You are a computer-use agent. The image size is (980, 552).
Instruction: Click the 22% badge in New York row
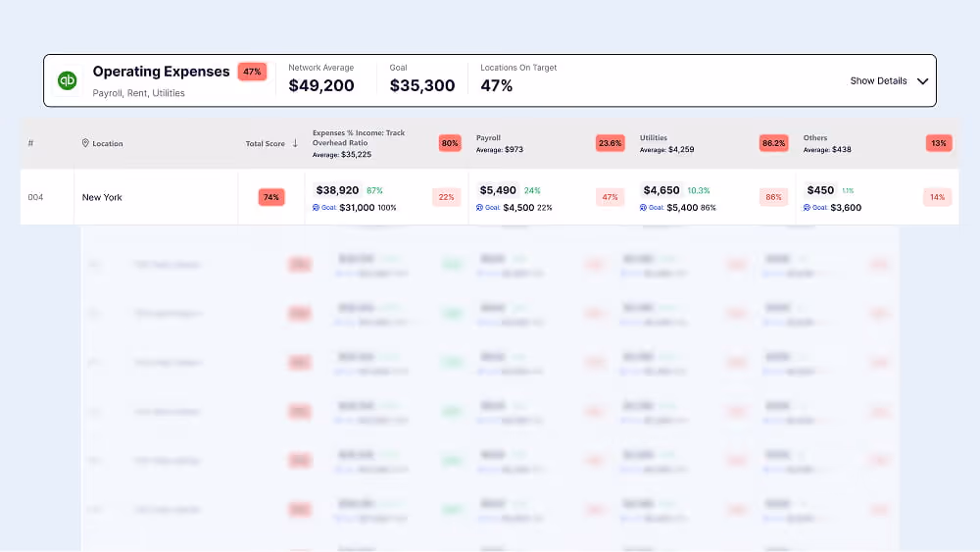[446, 197]
